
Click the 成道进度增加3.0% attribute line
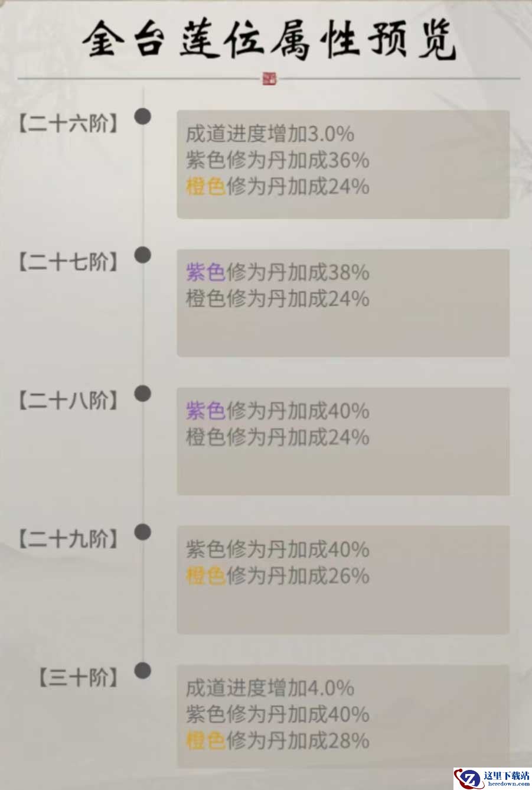click(x=270, y=134)
